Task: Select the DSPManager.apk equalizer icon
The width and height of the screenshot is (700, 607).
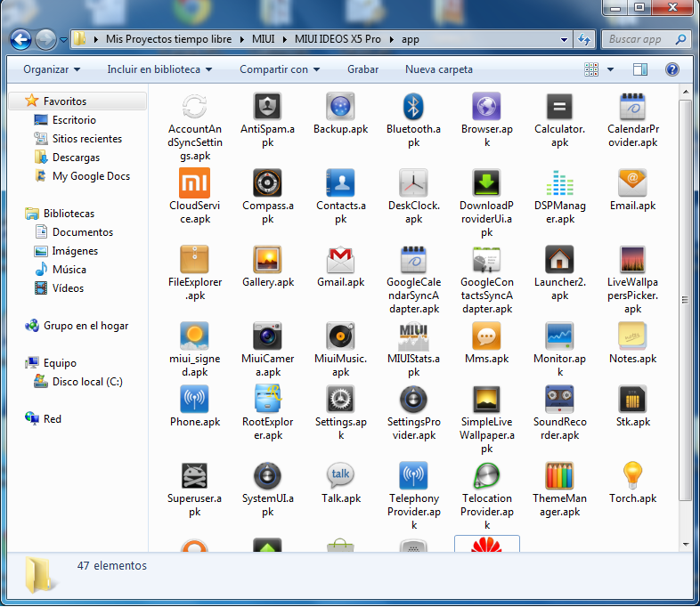Action: [x=559, y=182]
